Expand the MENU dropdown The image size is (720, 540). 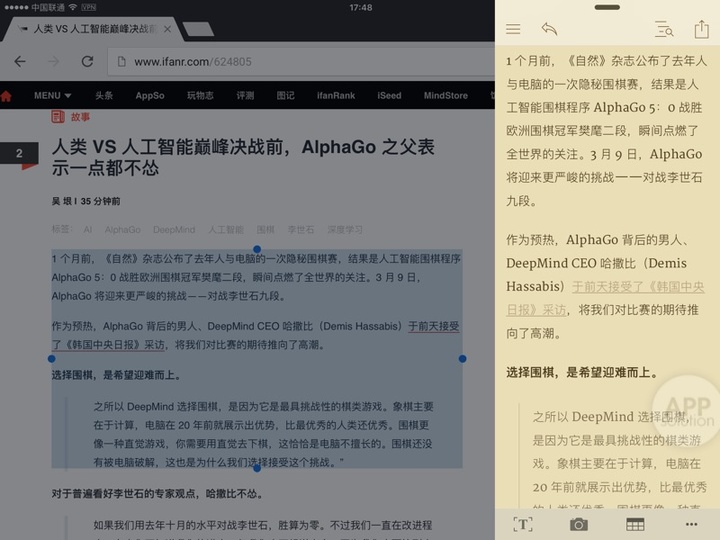52,96
